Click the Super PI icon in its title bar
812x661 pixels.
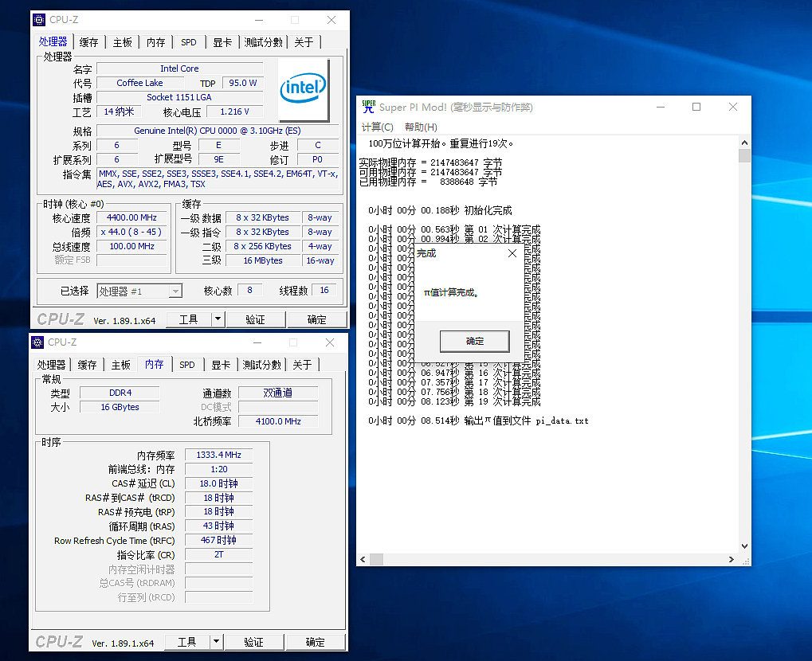(x=367, y=106)
